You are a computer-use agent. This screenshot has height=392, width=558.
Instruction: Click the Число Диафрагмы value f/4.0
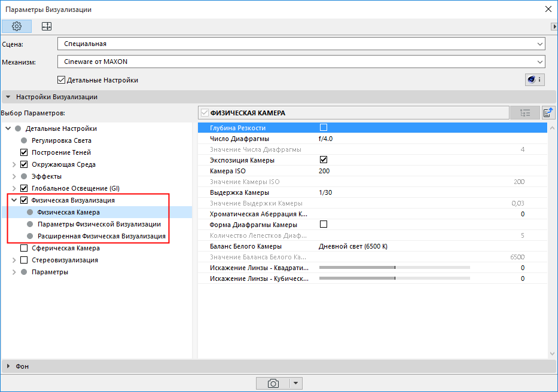tap(325, 139)
